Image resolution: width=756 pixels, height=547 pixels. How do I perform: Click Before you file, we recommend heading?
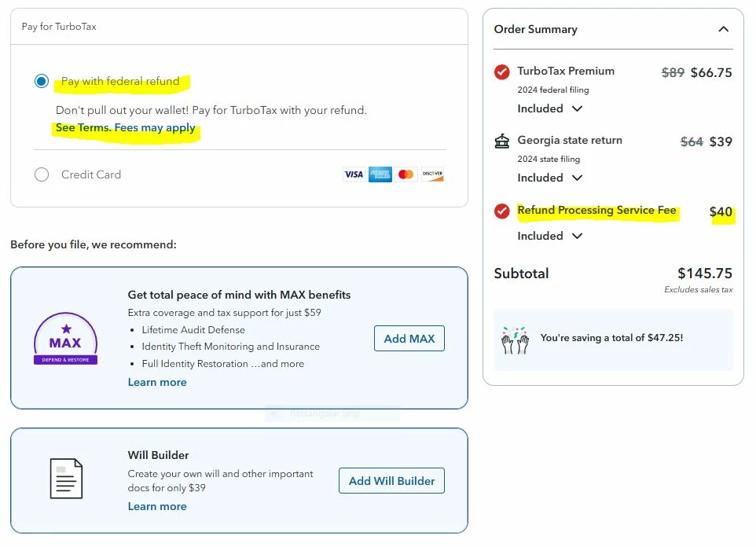pyautogui.click(x=94, y=244)
